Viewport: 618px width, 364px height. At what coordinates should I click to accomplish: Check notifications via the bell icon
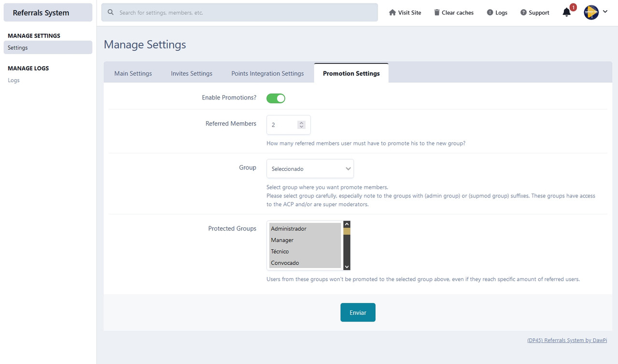(565, 13)
